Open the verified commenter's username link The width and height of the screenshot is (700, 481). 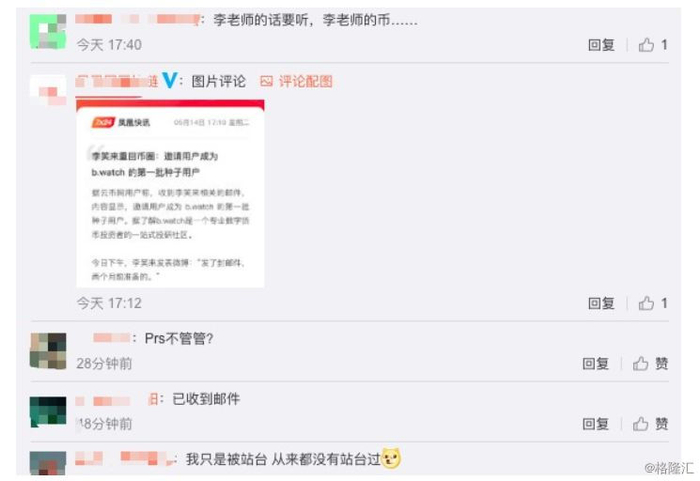pyautogui.click(x=117, y=82)
